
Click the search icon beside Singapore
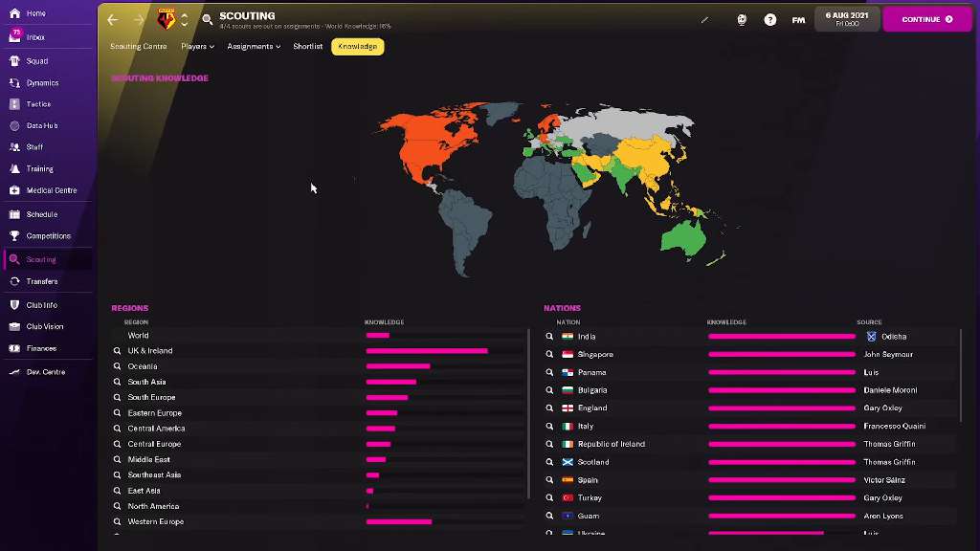pyautogui.click(x=549, y=355)
